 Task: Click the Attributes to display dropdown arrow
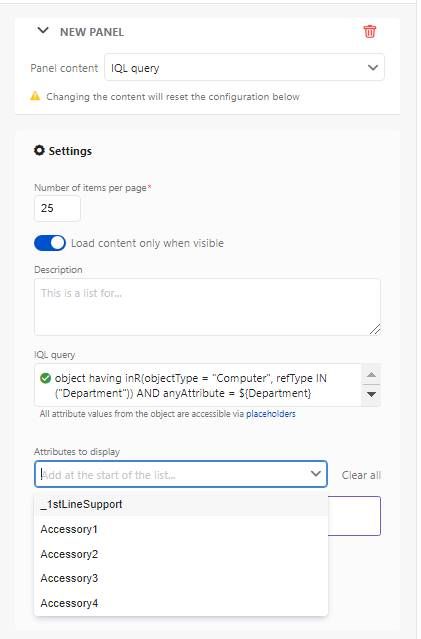tap(316, 474)
